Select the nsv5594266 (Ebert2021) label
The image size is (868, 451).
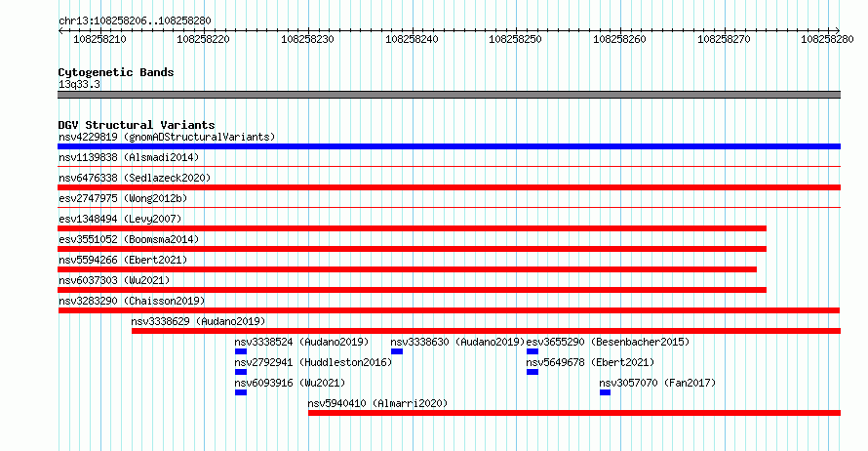tap(123, 260)
